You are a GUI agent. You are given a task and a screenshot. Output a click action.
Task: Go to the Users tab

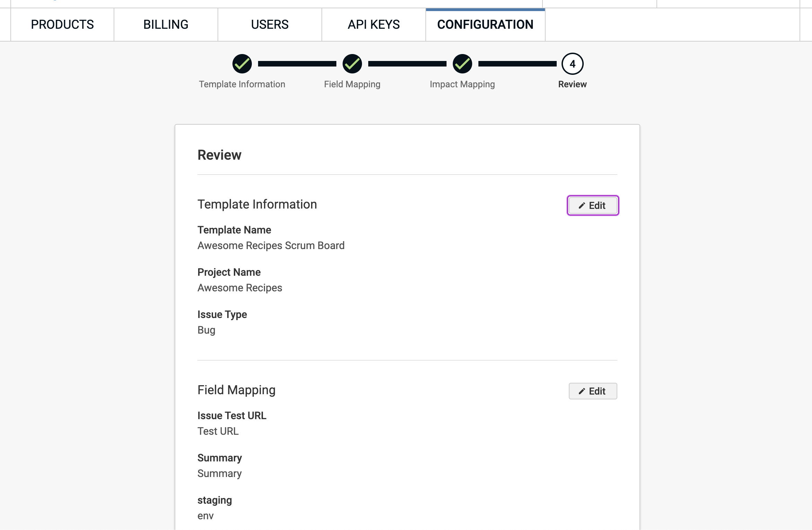click(x=270, y=25)
